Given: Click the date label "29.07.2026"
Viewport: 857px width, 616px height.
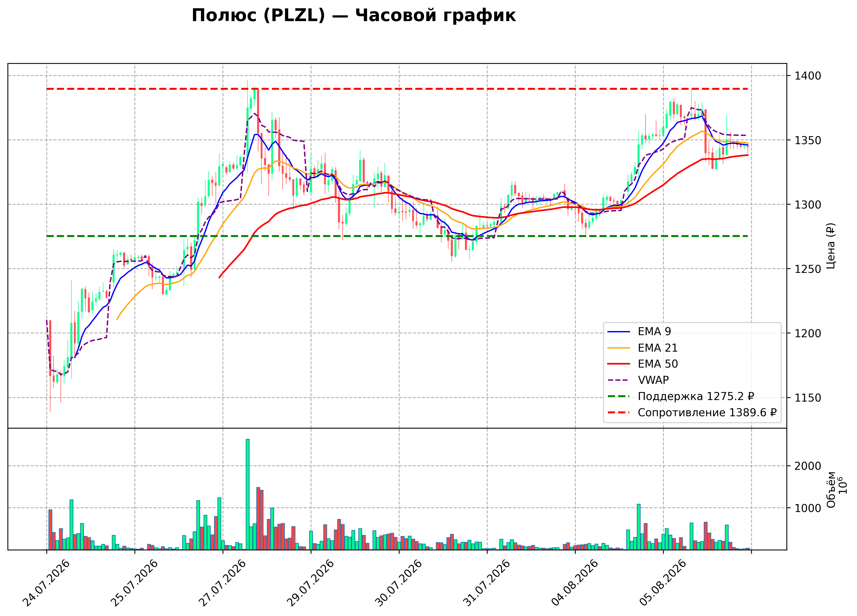Looking at the screenshot, I should pyautogui.click(x=310, y=583).
